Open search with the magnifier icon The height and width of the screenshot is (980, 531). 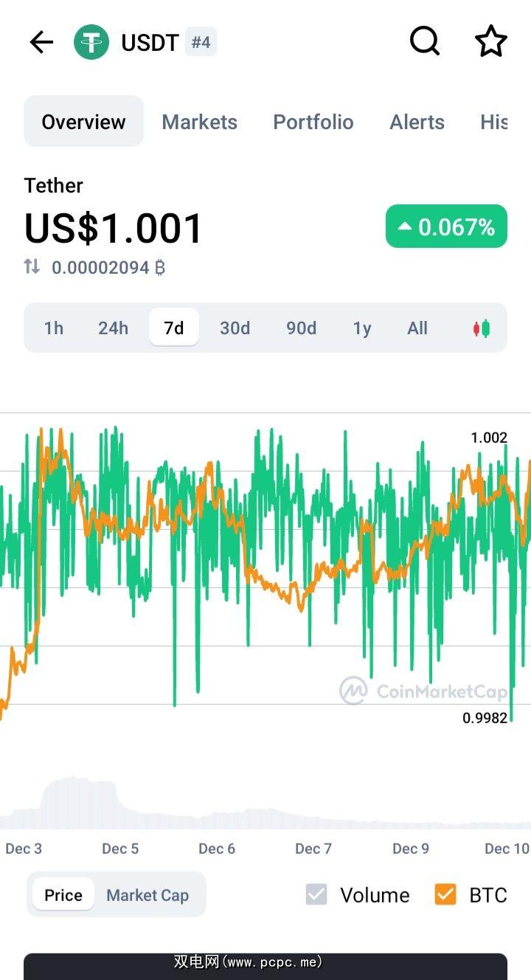425,42
